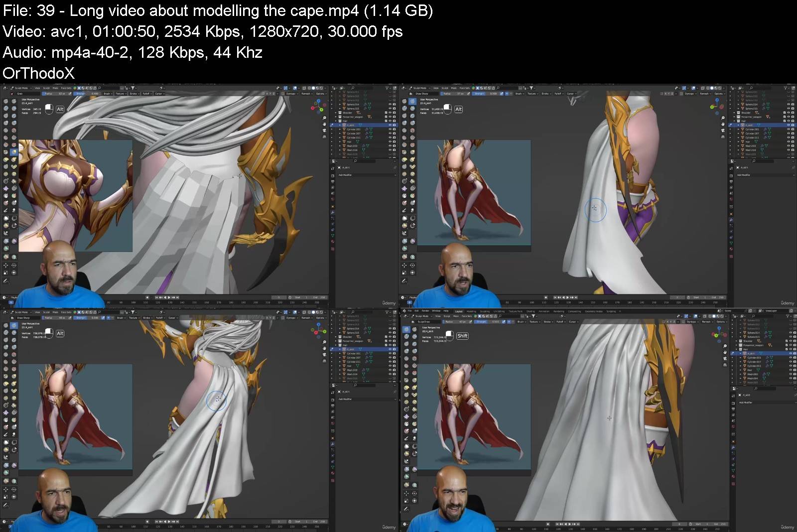The image size is (797, 532).
Task: Switch to Shading workspace tab in bottom-right frame
Action: (x=531, y=311)
